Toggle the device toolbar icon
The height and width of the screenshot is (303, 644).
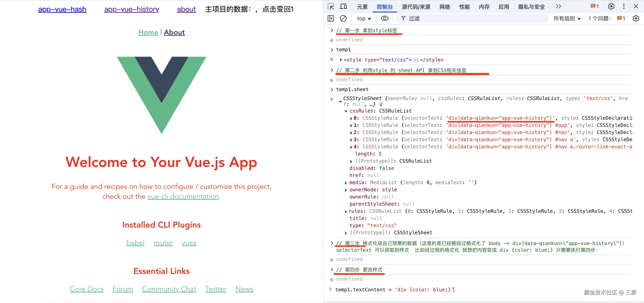[x=343, y=6]
